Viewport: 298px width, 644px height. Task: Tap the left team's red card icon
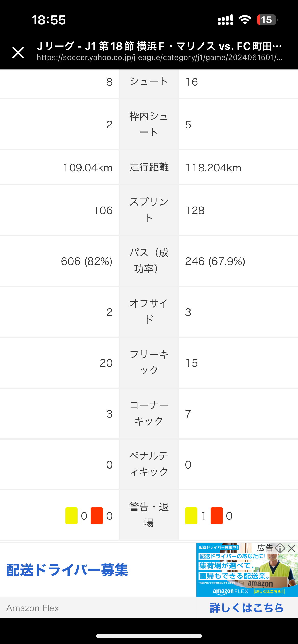click(97, 516)
